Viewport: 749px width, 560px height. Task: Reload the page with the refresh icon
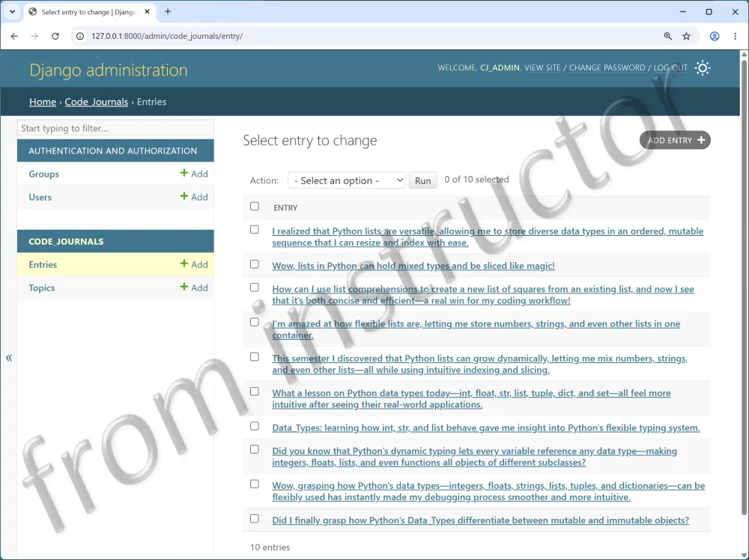click(x=55, y=36)
